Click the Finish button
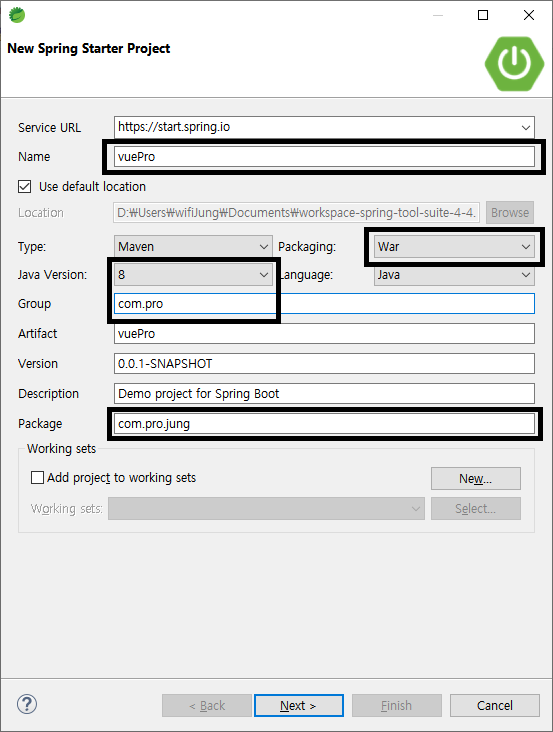This screenshot has height=732, width=553. click(x=397, y=705)
